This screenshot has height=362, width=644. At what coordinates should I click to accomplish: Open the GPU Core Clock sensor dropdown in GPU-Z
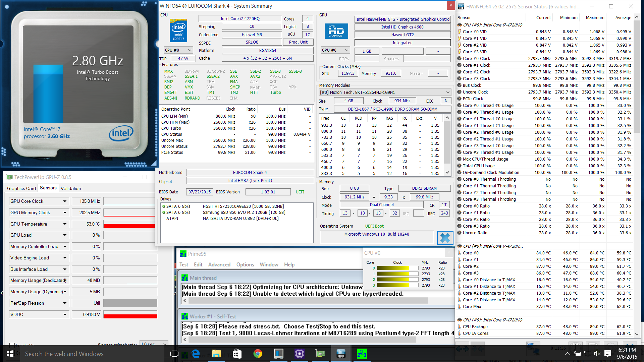65,201
